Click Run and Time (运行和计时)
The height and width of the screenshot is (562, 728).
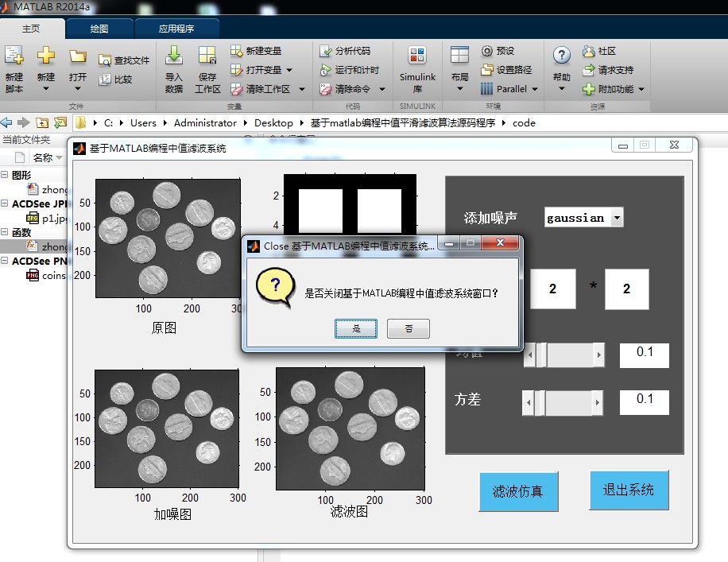point(350,70)
